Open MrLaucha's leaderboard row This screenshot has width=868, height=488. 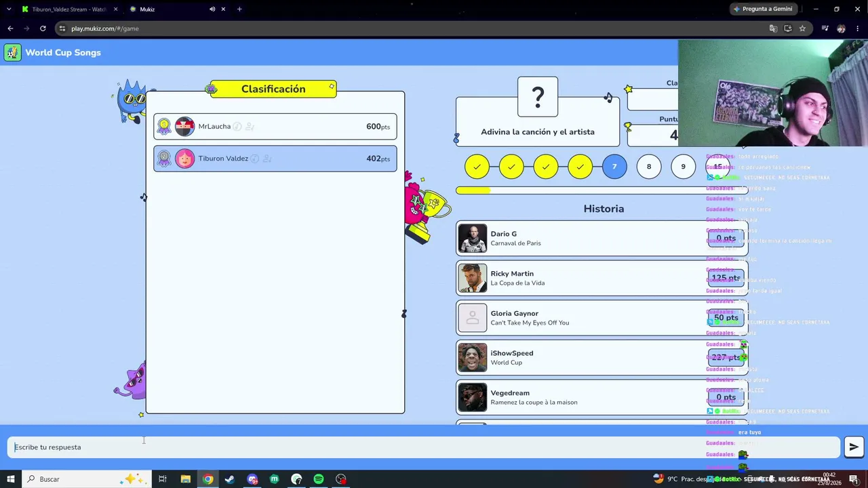click(275, 127)
